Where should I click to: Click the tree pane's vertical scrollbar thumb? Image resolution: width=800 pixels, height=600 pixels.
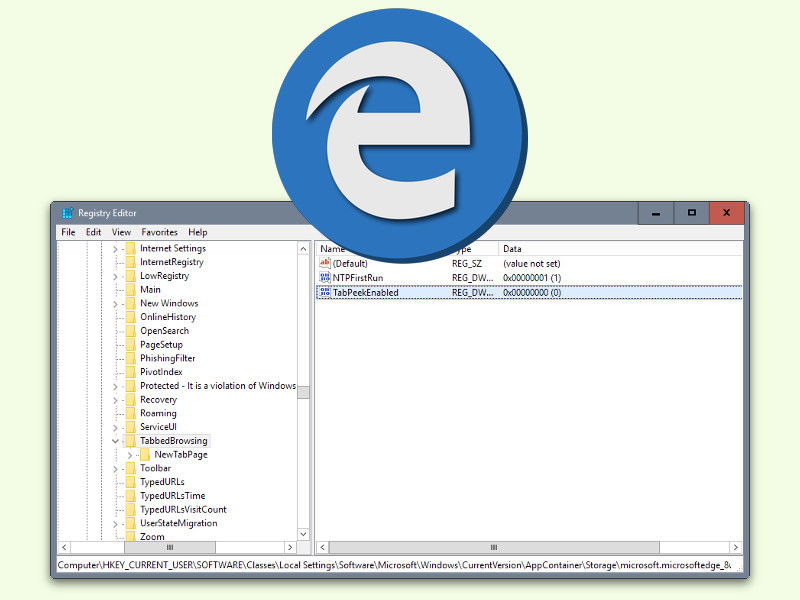304,392
